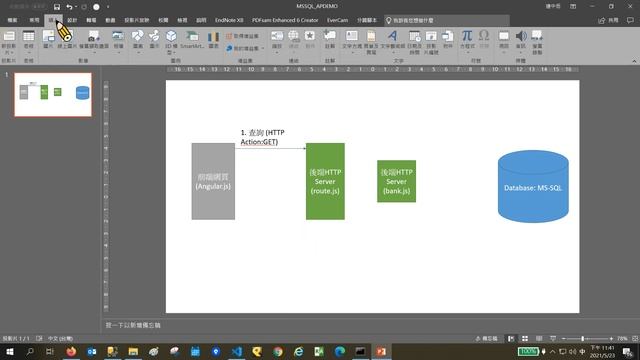Image resolution: width=640 pixels, height=360 pixels.
Task: Collapse the ribbon with the chevron arrow
Action: 634,61
